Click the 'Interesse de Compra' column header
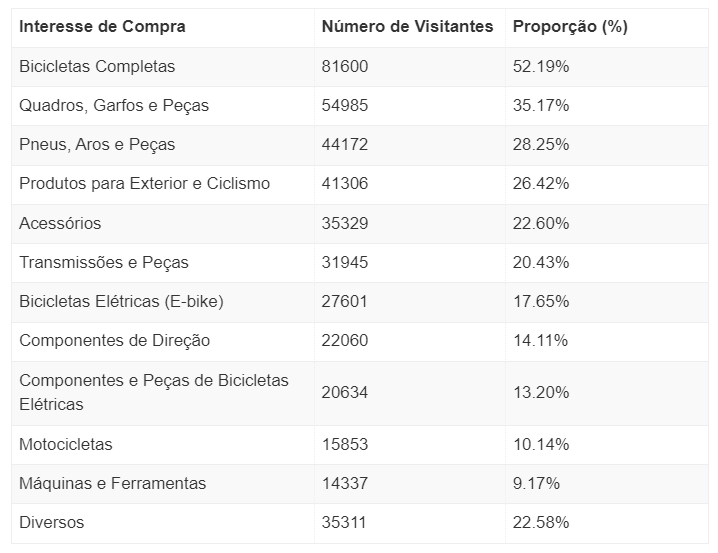 pos(102,27)
